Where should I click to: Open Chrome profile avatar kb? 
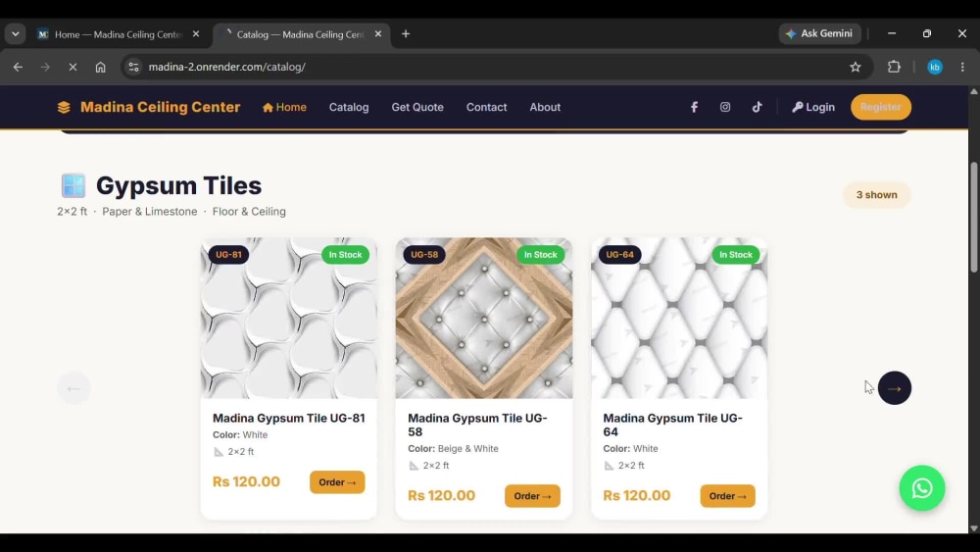pyautogui.click(x=934, y=67)
